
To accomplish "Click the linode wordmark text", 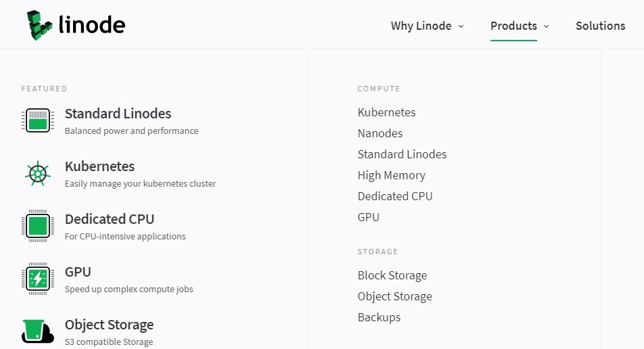I will click(x=92, y=26).
